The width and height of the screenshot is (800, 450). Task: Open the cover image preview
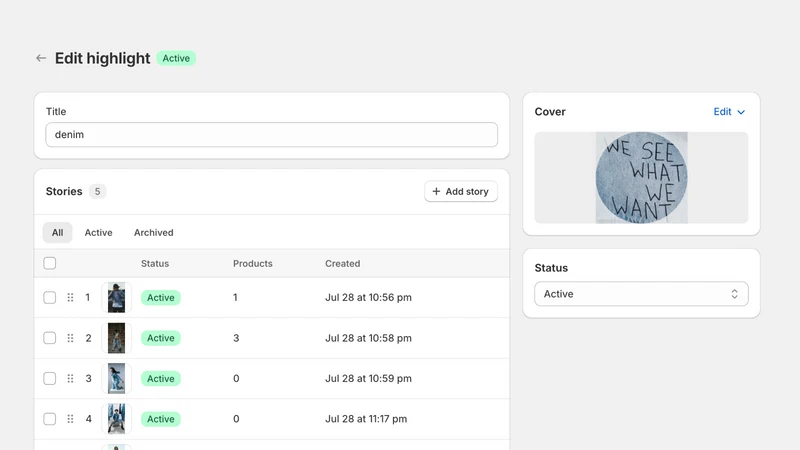(641, 178)
